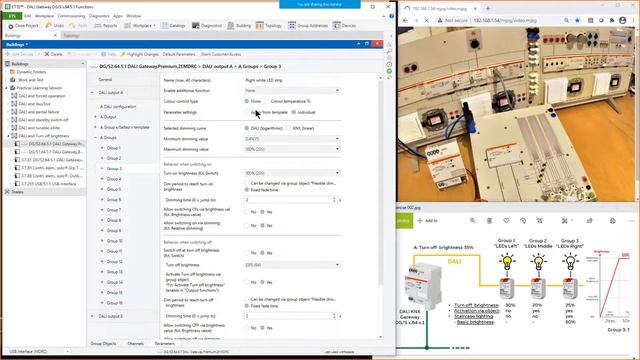Open the Topology panel from toolbar
The image size is (640, 360).
click(269, 26)
